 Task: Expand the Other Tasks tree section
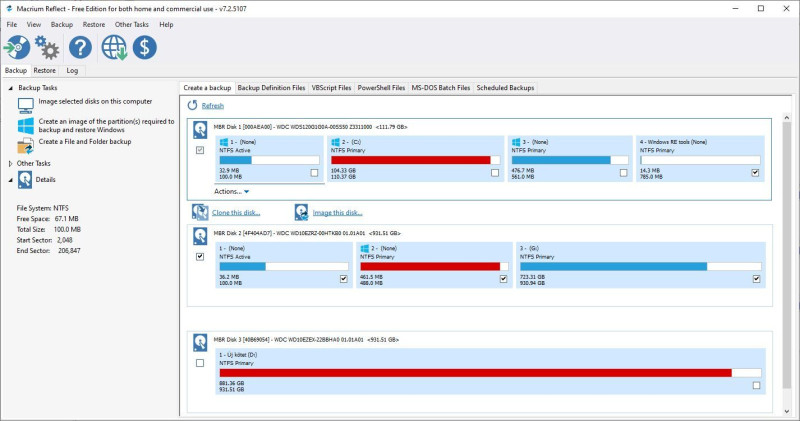(x=10, y=163)
